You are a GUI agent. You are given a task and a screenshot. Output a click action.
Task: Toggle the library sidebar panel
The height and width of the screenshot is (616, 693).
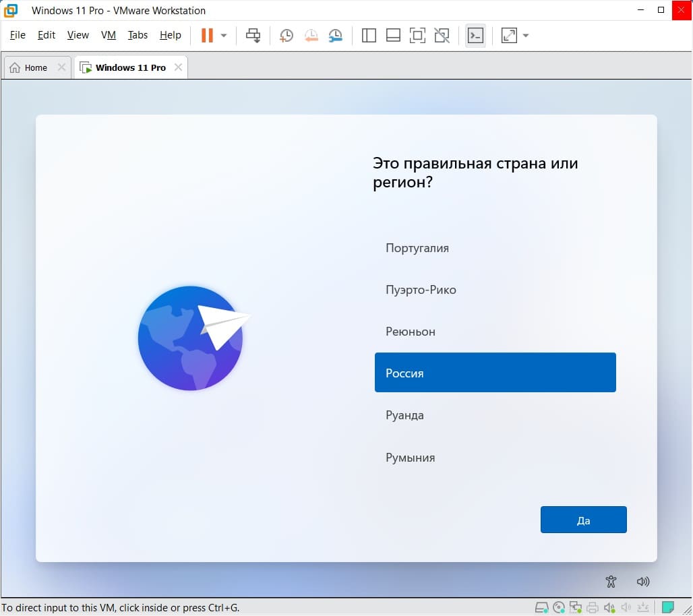[x=369, y=35]
